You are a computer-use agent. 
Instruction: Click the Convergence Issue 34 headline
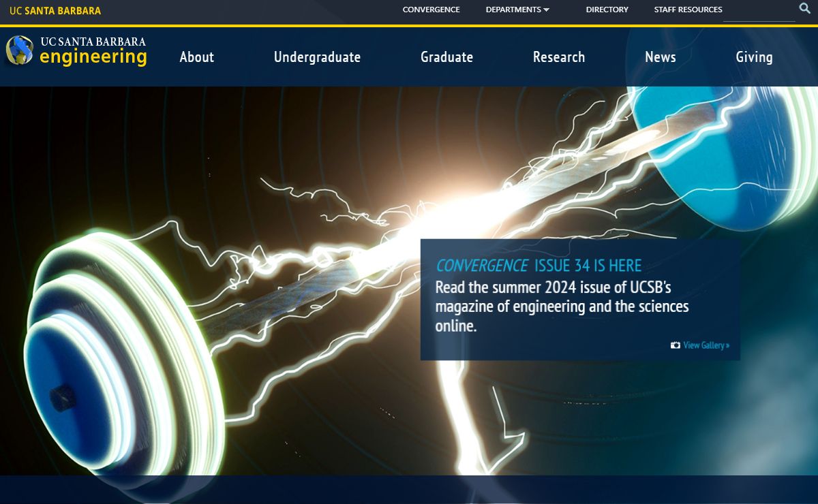[539, 266]
